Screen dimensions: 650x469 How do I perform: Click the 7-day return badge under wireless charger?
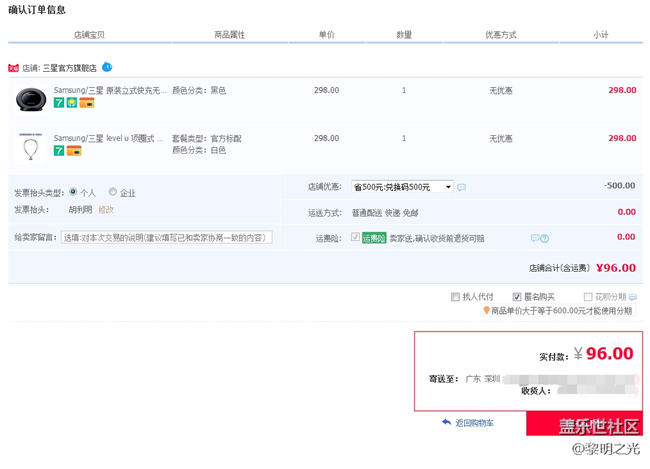(x=59, y=102)
